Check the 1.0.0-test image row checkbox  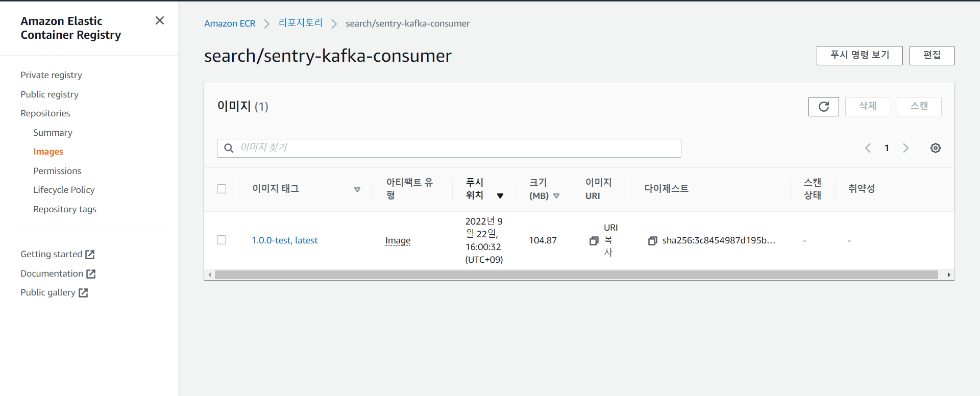point(222,240)
